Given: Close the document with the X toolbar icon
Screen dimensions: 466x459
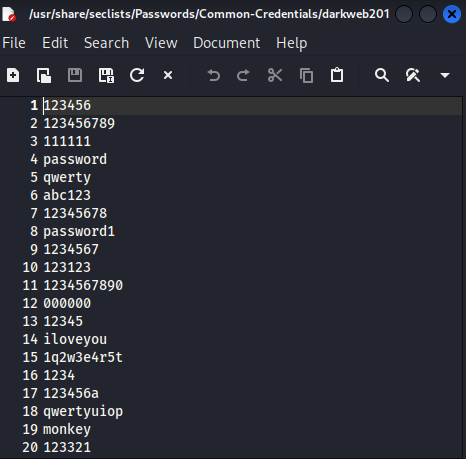Looking at the screenshot, I should point(168,75).
